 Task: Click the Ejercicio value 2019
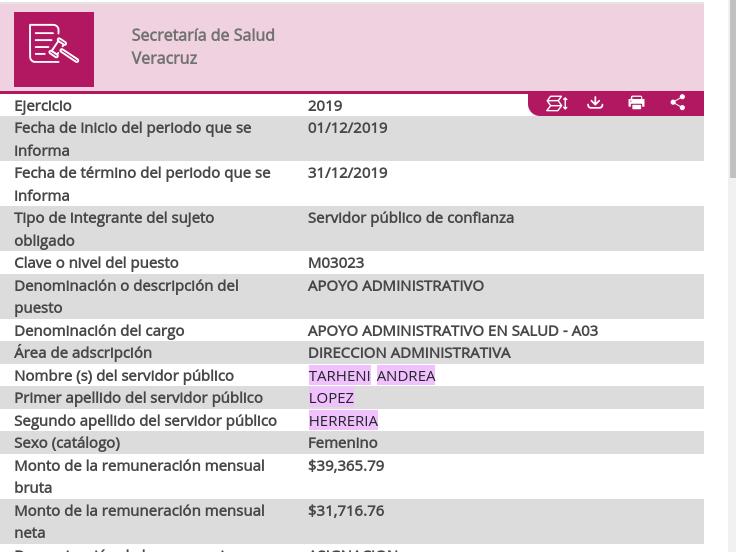coord(325,106)
